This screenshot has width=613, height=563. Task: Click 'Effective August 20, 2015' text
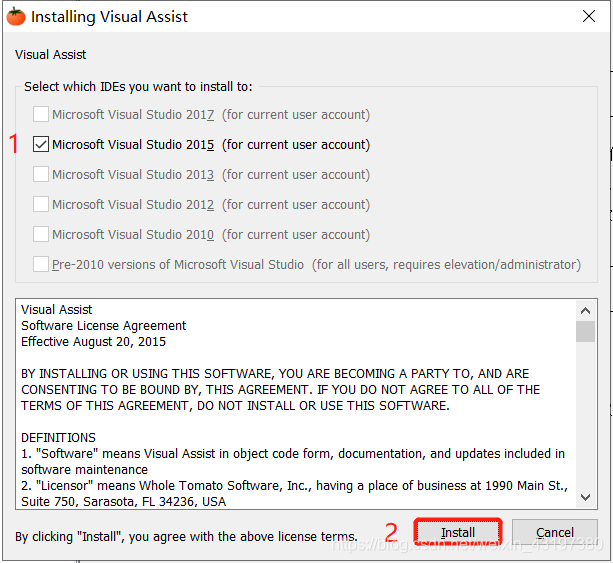(93, 342)
